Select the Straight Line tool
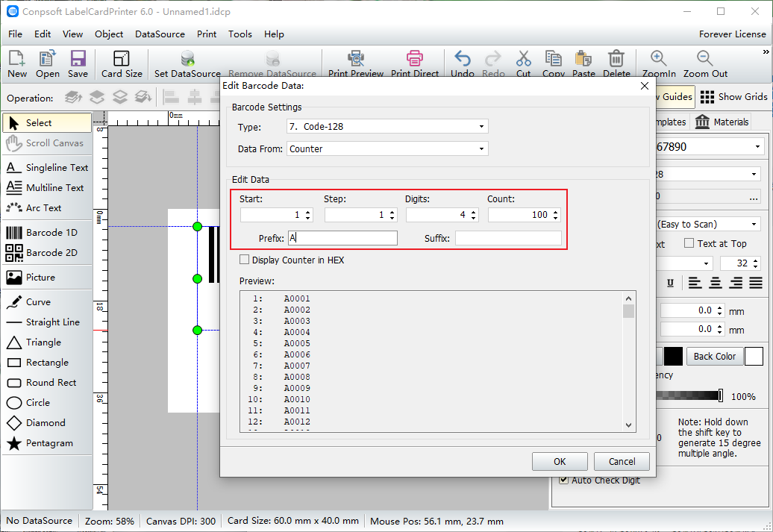Screen dimensions: 773x532 point(47,322)
